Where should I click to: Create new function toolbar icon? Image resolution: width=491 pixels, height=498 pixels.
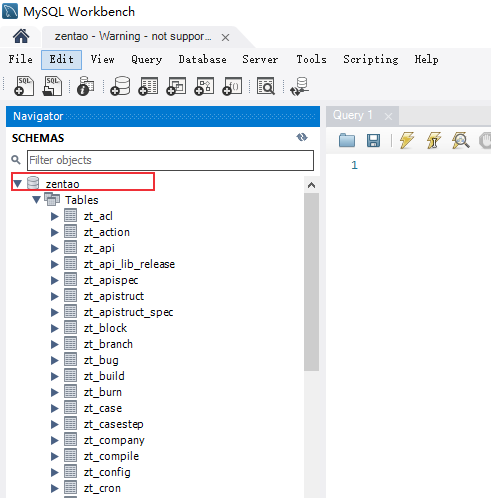(x=232, y=86)
